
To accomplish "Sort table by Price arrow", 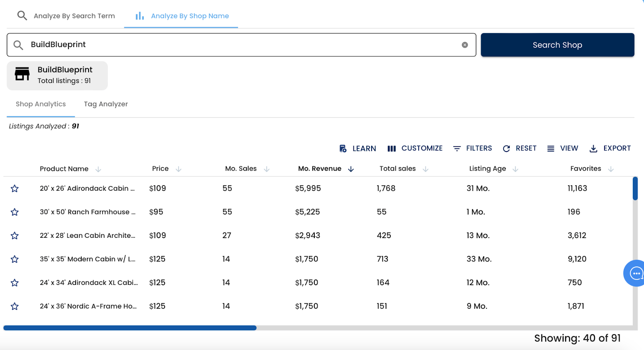I will click(x=179, y=169).
